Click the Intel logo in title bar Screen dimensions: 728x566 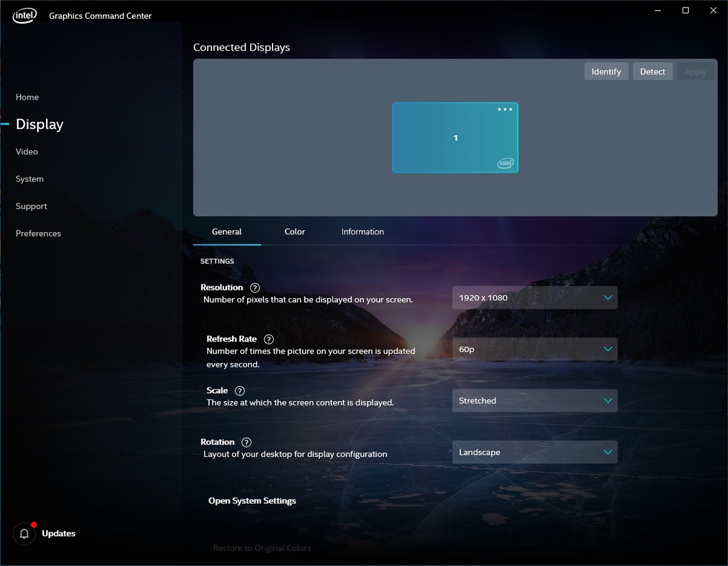(x=25, y=16)
